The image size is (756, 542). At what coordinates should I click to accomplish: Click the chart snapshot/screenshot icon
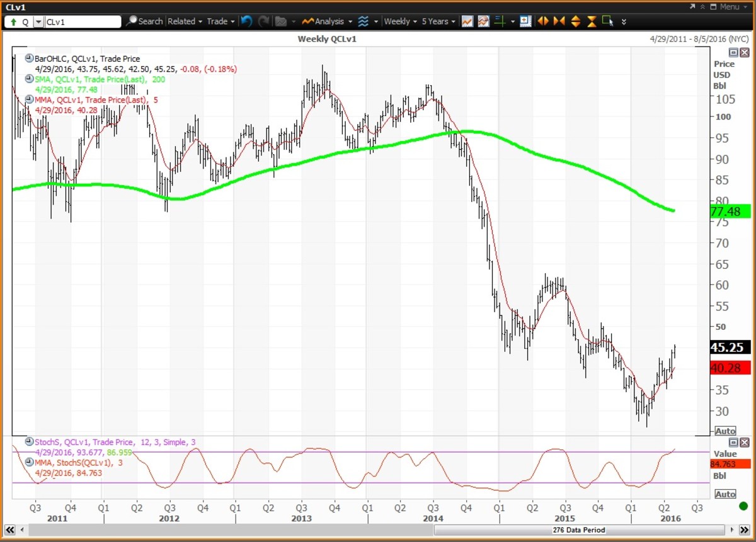483,21
